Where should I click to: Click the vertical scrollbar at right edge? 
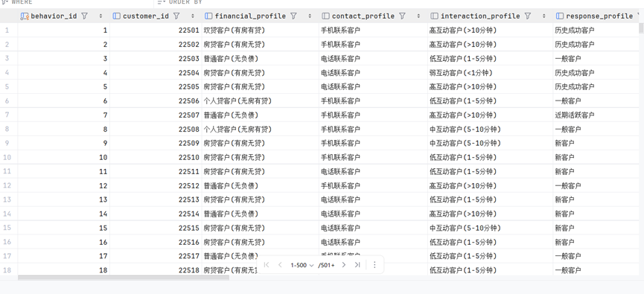click(x=641, y=28)
